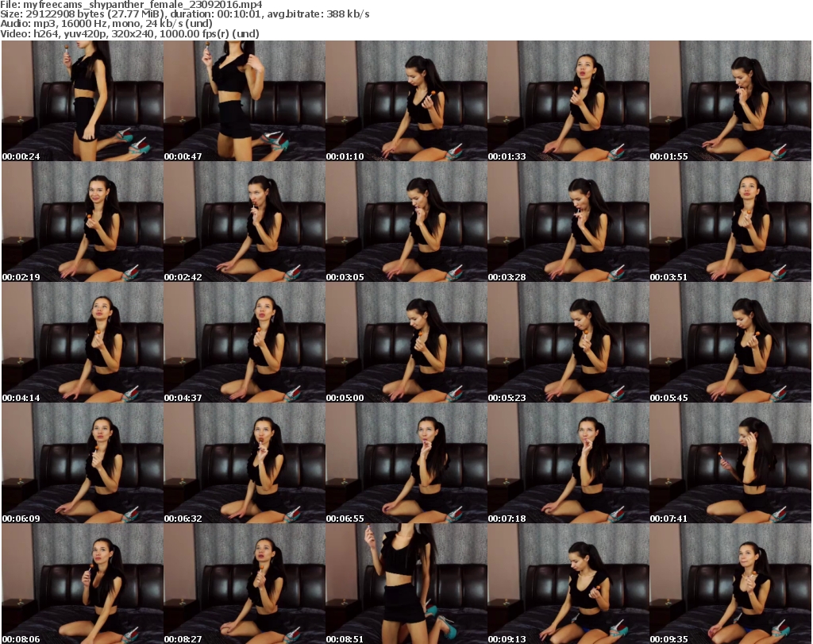Select the standing frame at 00:08:51

(406, 584)
